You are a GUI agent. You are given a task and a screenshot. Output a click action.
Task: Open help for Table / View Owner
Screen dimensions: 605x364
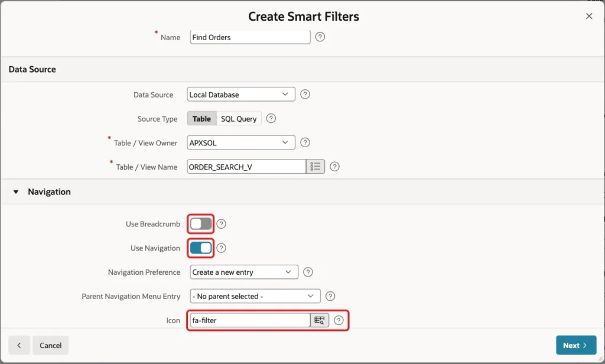305,142
